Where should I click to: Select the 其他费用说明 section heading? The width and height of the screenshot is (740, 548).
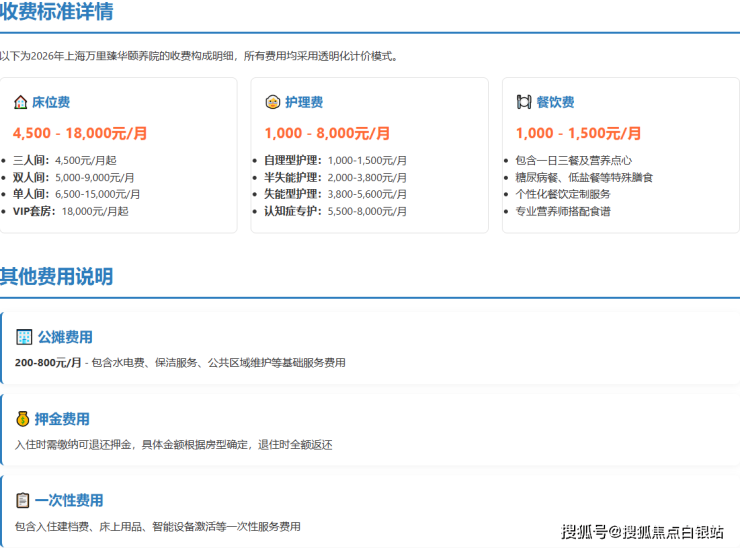(x=56, y=276)
